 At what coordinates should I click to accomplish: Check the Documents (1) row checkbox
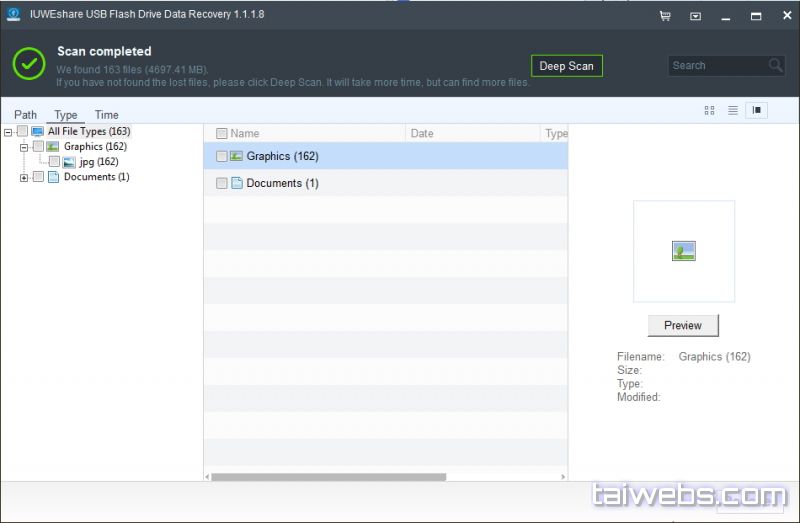point(222,183)
